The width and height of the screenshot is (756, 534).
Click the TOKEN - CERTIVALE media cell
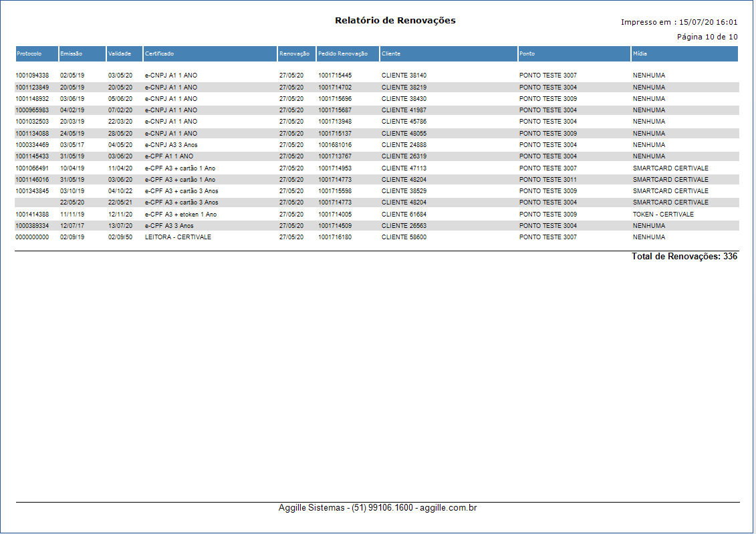click(x=663, y=215)
